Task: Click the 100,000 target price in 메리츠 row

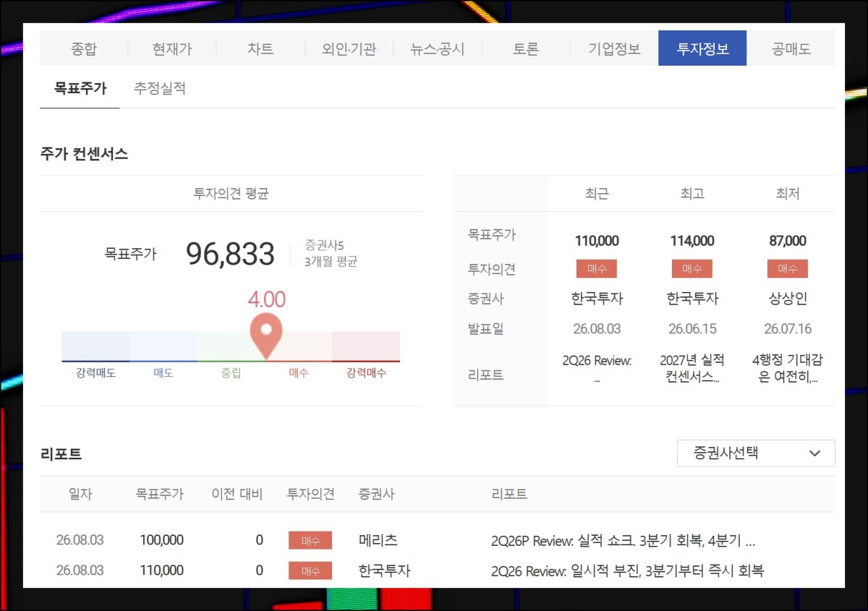Action: pos(162,540)
